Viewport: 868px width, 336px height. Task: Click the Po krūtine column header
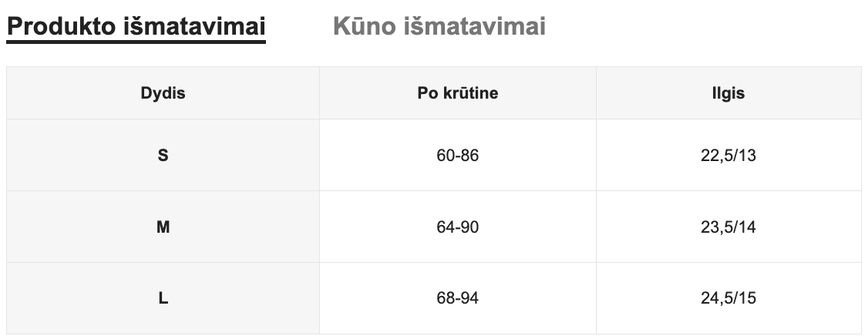(458, 93)
